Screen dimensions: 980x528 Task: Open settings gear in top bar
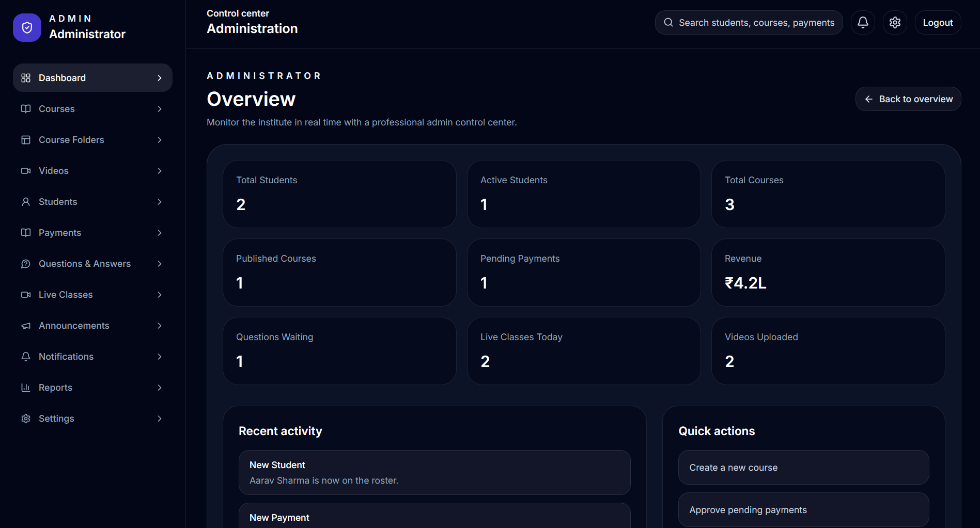[x=895, y=22]
